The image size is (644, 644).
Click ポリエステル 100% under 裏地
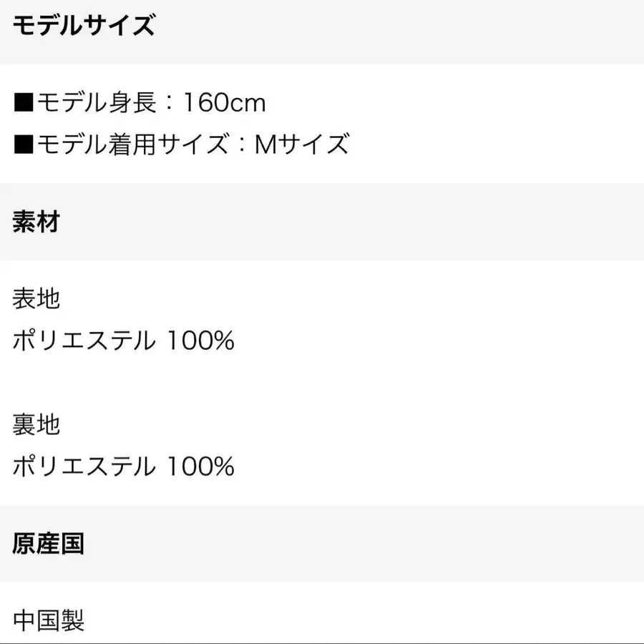tap(123, 466)
